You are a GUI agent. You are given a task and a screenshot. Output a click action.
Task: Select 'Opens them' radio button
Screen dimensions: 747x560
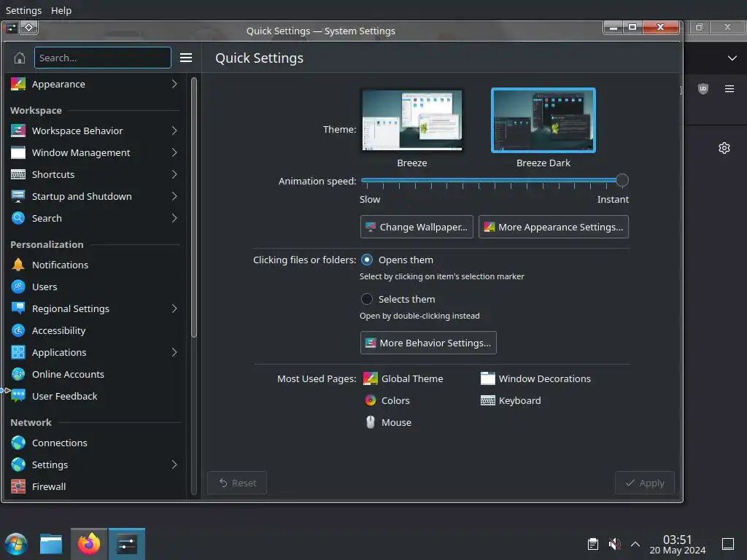[367, 260]
